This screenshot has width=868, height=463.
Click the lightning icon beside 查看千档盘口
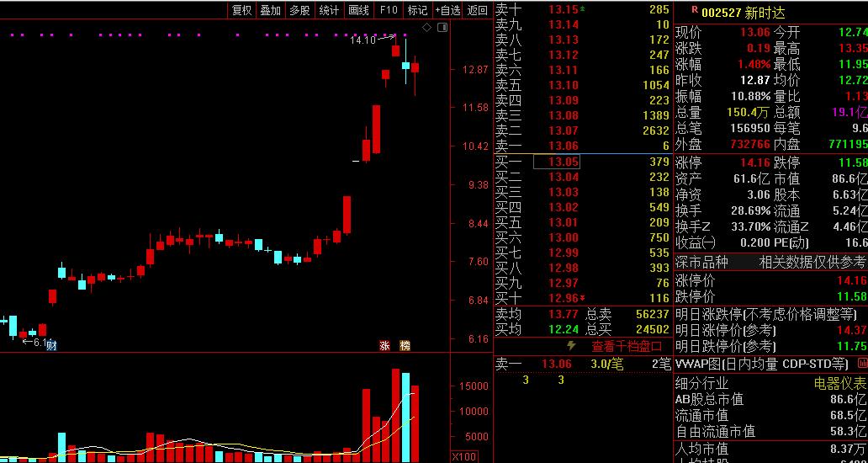tap(571, 346)
